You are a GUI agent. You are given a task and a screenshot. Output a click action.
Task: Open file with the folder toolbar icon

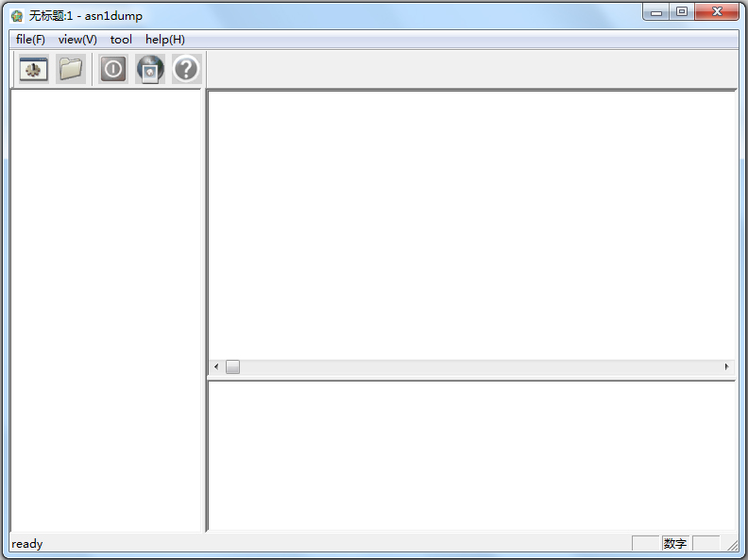click(71, 69)
